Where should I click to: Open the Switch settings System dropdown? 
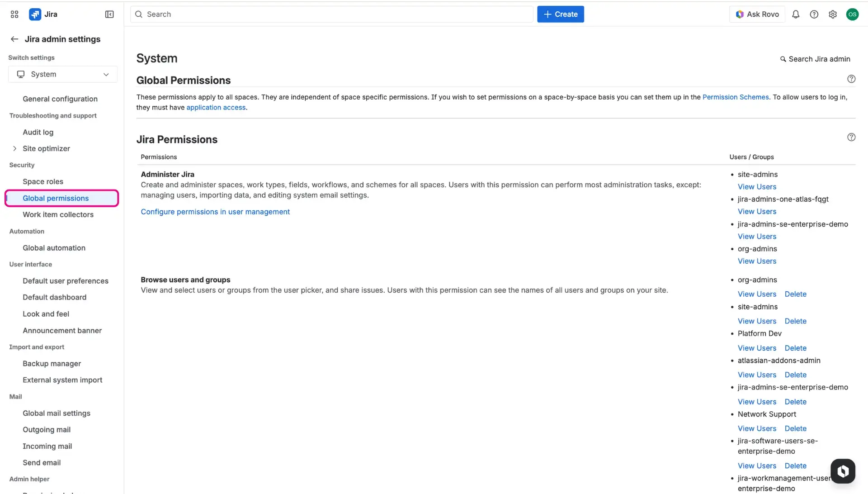tap(62, 74)
